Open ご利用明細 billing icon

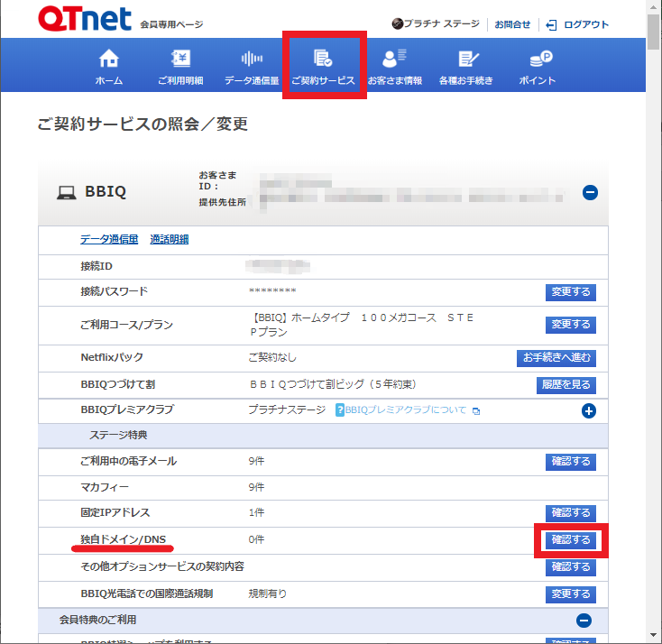coord(180,59)
